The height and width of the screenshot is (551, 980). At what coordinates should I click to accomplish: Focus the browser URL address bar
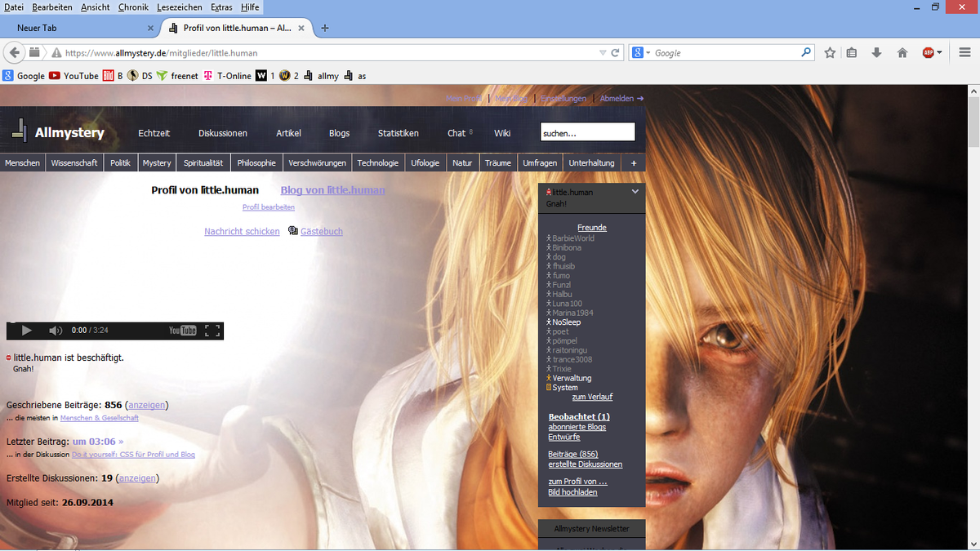click(330, 52)
